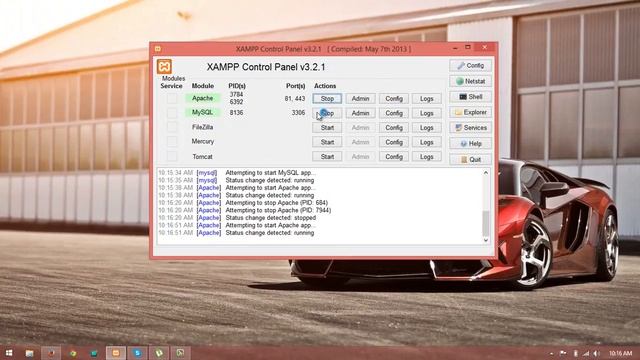Toggle Tomcat service checkbox
Screen dimensions: 640x360
pyautogui.click(x=172, y=156)
